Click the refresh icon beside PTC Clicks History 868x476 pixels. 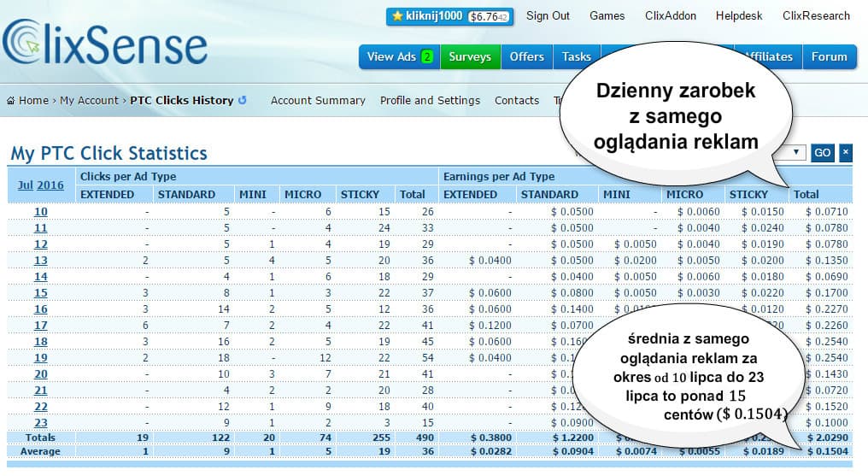242,100
